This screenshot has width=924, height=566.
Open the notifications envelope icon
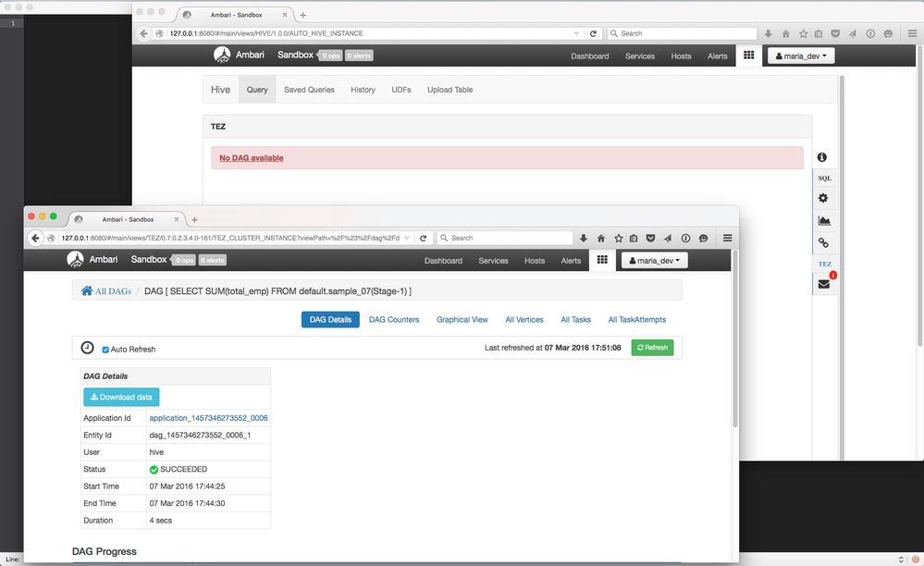(824, 285)
